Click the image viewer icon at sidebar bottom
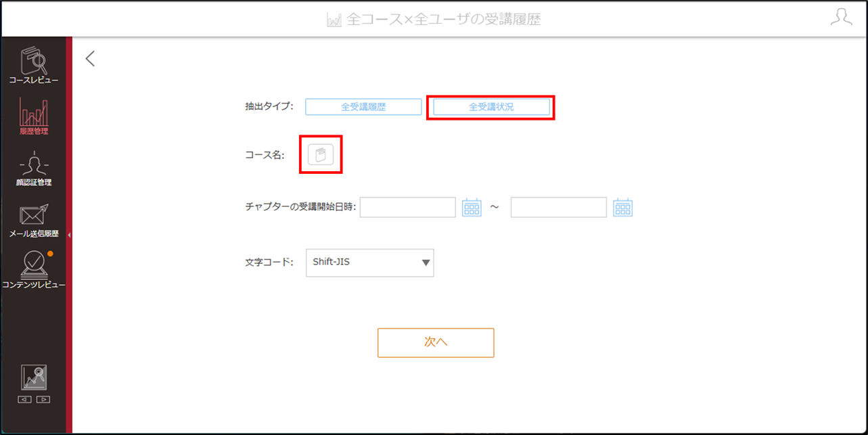This screenshot has height=435, width=868. (34, 377)
